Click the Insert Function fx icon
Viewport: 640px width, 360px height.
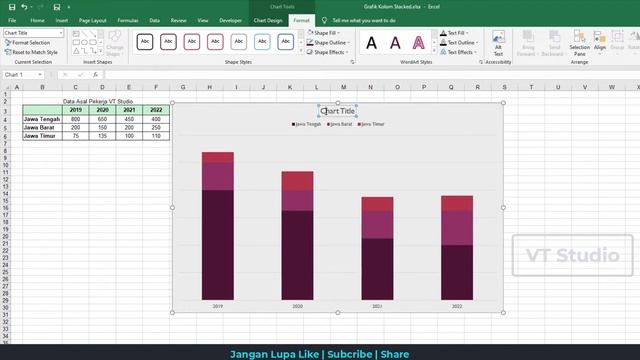(95, 75)
